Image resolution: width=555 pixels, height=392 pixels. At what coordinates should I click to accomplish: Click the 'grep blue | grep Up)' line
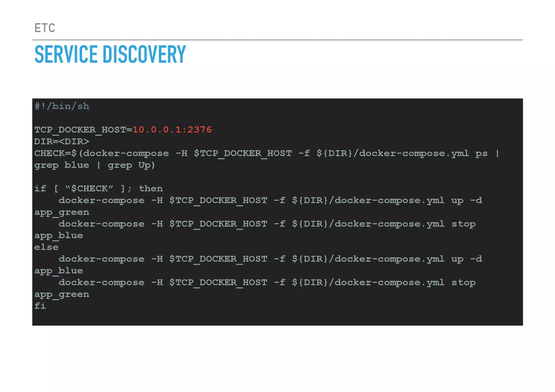[95, 165]
